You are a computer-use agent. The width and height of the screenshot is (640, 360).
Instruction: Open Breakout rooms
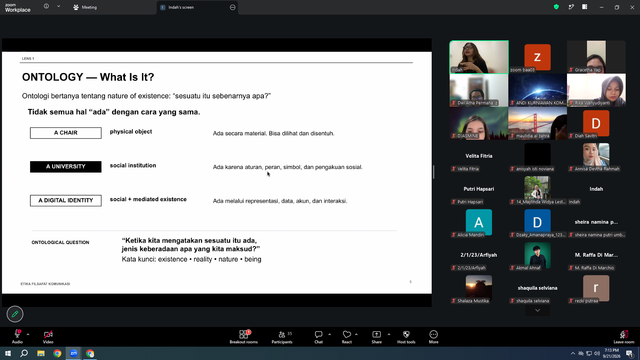[244, 337]
